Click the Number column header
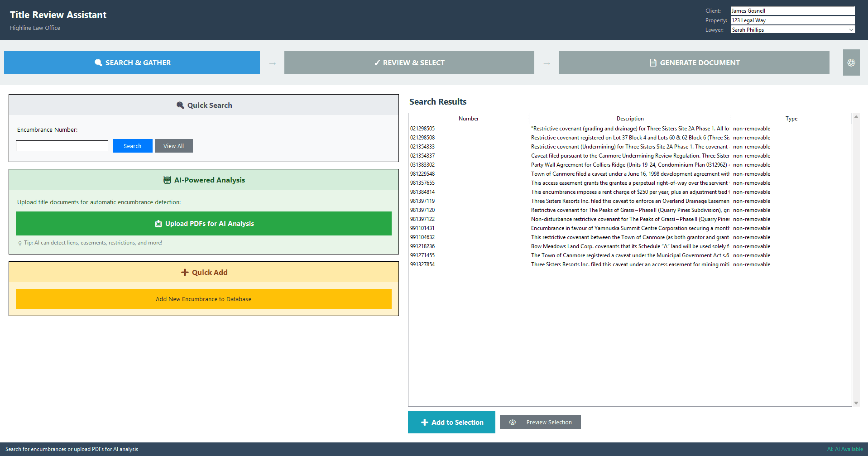 coord(469,118)
